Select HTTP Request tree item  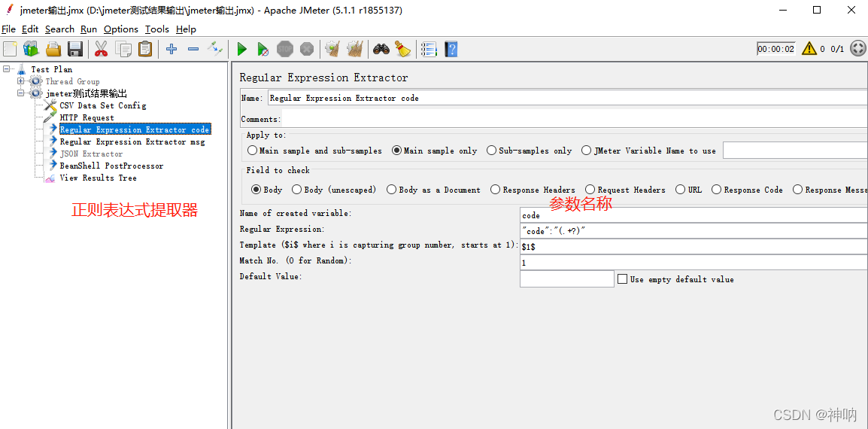point(87,117)
